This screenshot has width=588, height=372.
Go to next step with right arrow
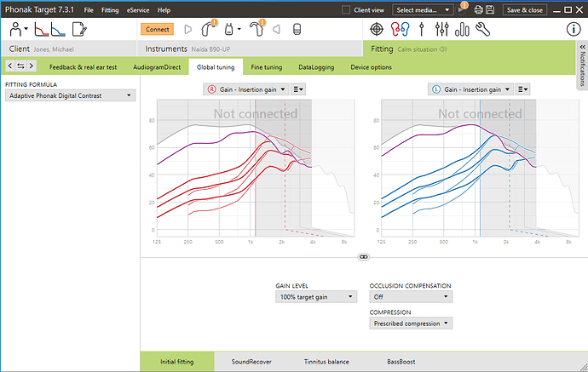point(32,66)
